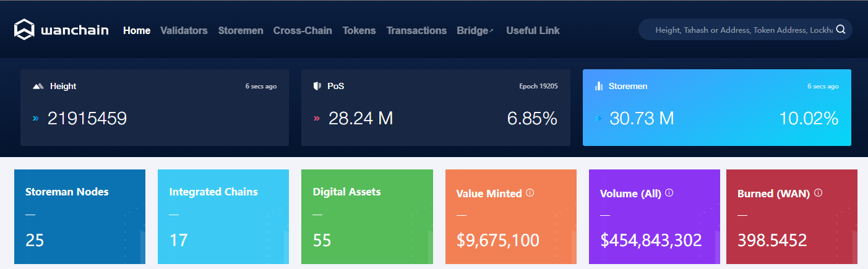Image resolution: width=868 pixels, height=269 pixels.
Task: Click the Height card title
Action: [x=63, y=86]
